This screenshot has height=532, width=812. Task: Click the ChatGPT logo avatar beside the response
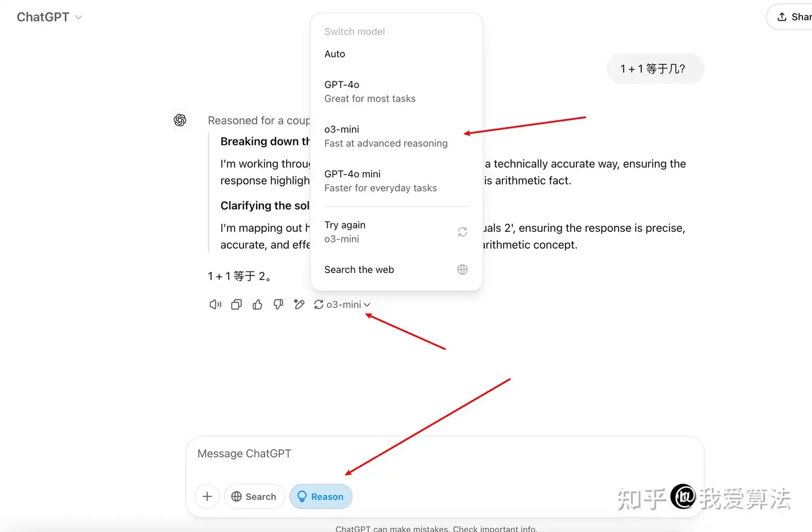pyautogui.click(x=180, y=120)
